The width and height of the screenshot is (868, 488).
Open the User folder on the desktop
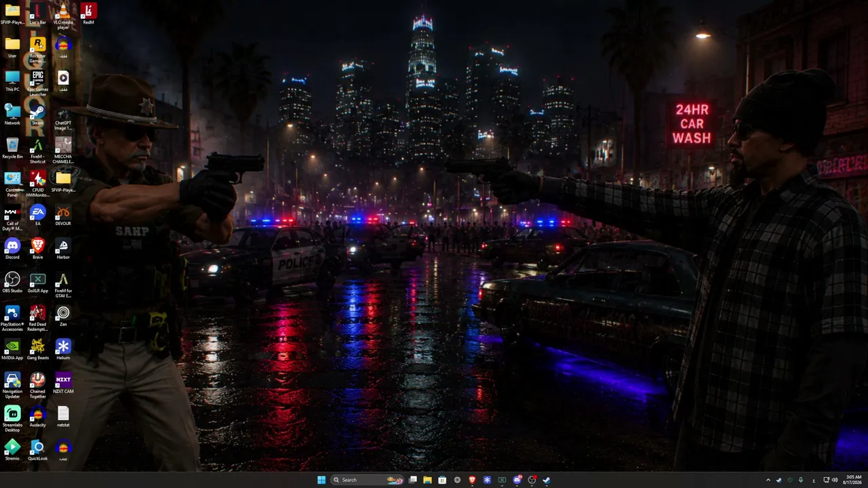(x=12, y=47)
